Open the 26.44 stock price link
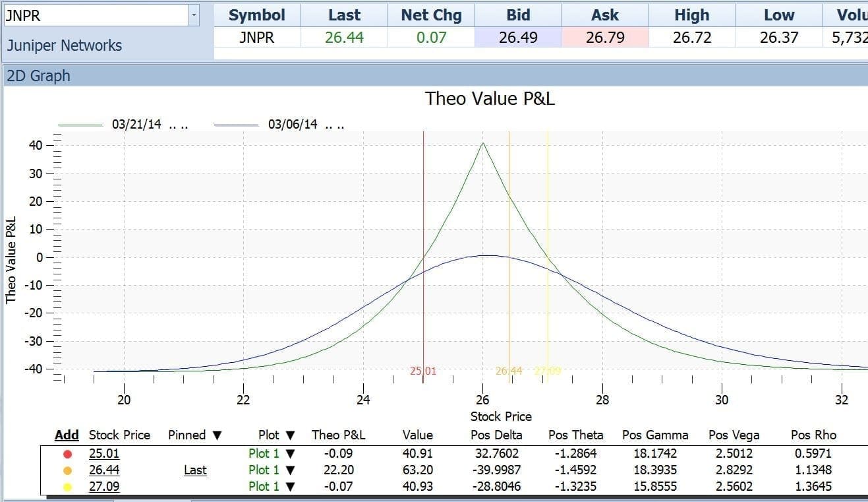The width and height of the screenshot is (868, 502). click(x=104, y=470)
